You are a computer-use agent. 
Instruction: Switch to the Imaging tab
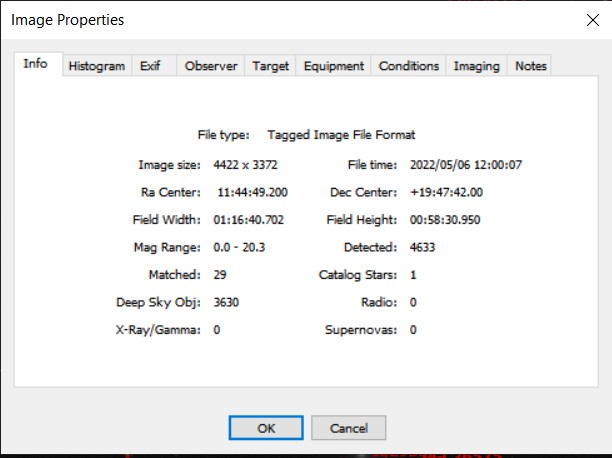(x=477, y=66)
